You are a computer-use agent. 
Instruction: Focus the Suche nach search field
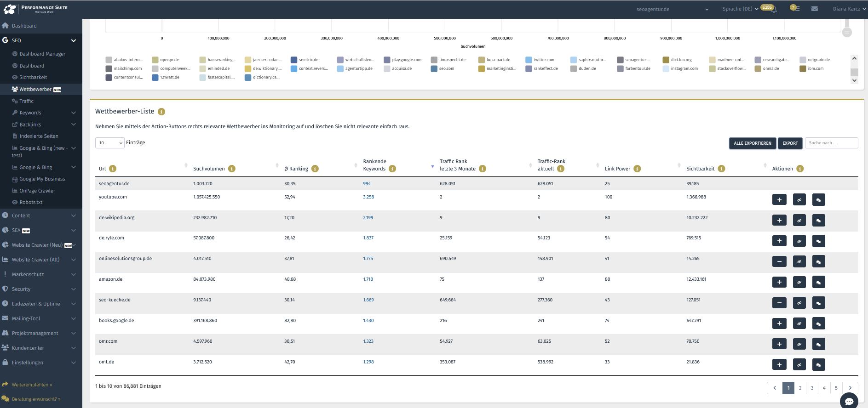[x=831, y=143]
